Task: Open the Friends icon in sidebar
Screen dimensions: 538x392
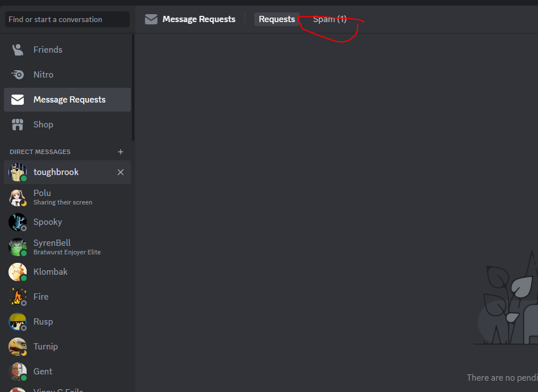Action: [18, 50]
